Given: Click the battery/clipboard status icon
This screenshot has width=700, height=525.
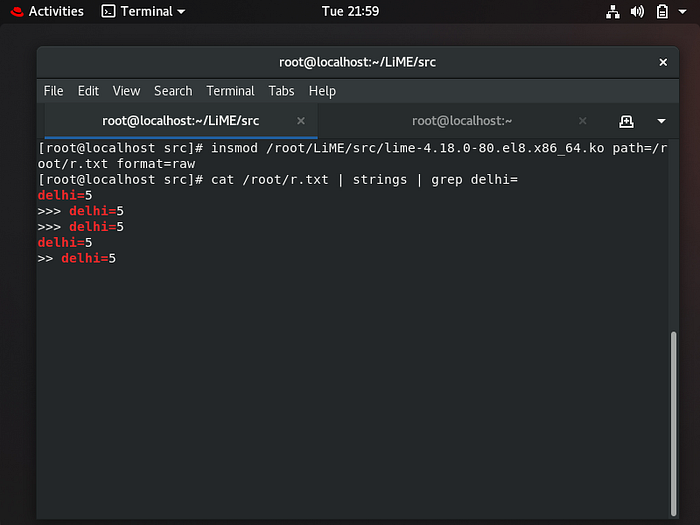Looking at the screenshot, I should pyautogui.click(x=662, y=12).
